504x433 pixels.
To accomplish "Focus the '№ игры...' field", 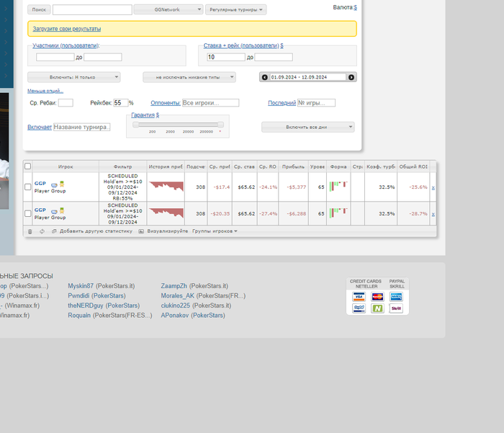I will 316,103.
